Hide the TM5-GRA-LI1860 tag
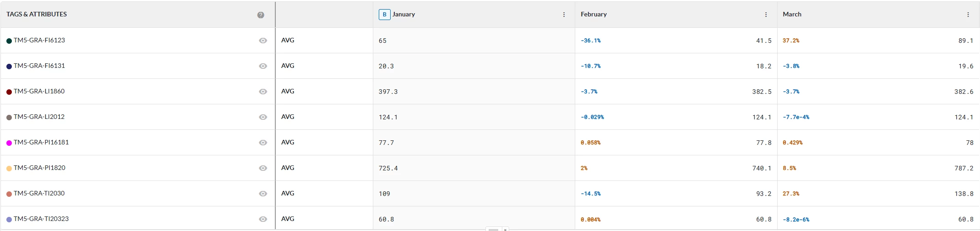The height and width of the screenshot is (231, 980). click(263, 92)
